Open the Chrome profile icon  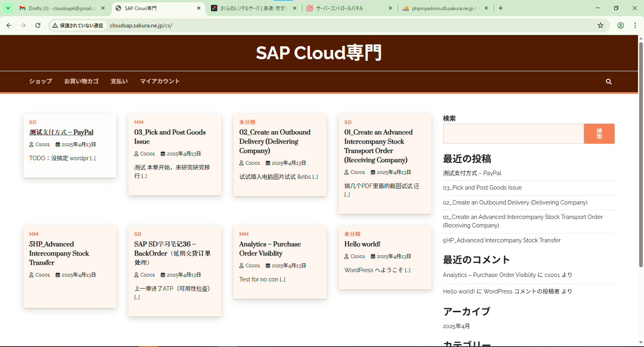pos(621,25)
